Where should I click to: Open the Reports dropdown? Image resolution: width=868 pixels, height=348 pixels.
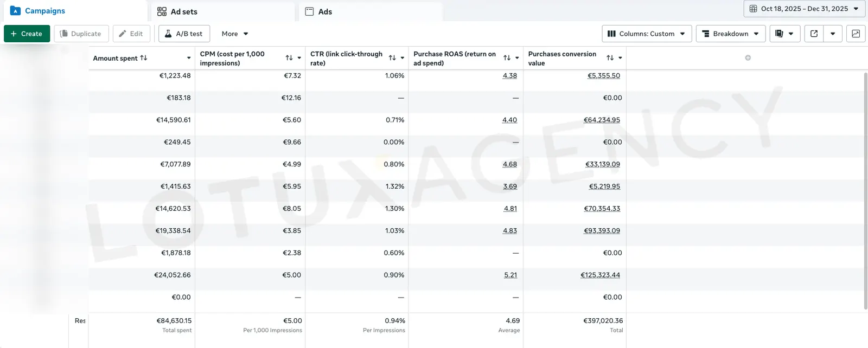click(x=784, y=34)
